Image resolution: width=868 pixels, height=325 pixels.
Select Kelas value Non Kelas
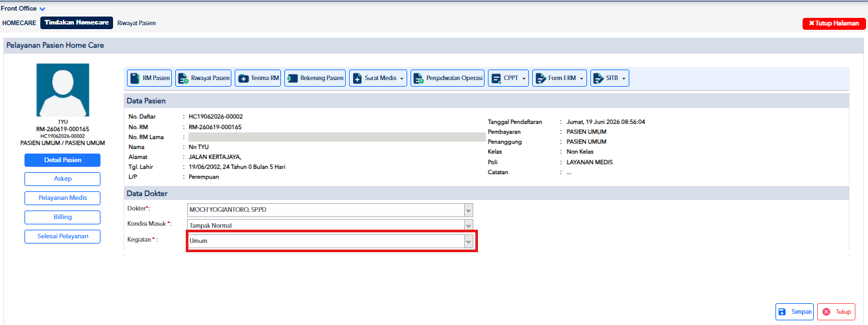580,152
